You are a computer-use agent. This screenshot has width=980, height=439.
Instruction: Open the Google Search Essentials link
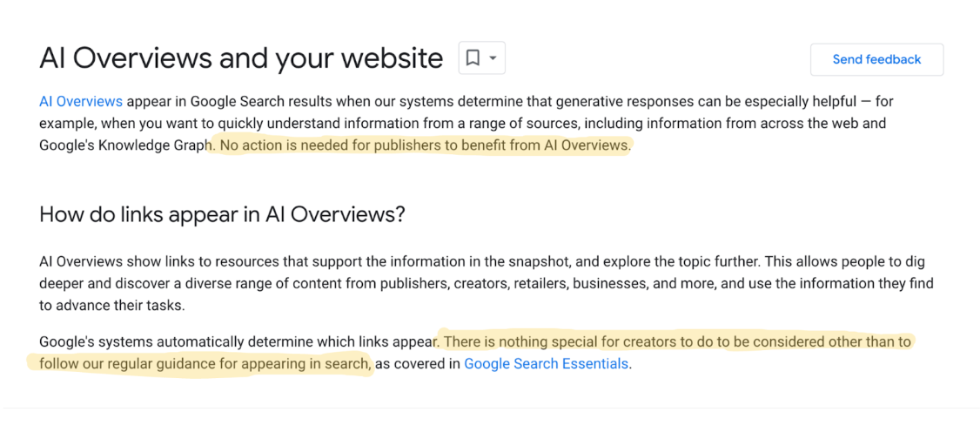(x=546, y=363)
